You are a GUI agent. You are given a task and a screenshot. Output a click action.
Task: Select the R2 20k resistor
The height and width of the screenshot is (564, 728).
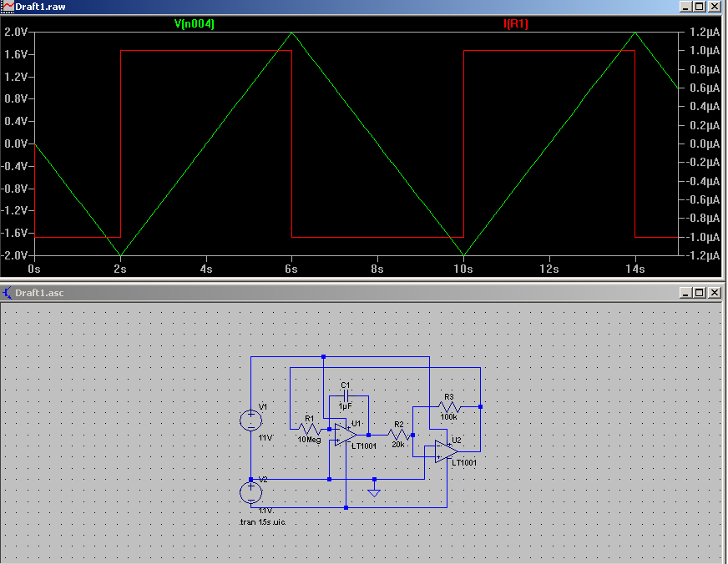[x=399, y=435]
